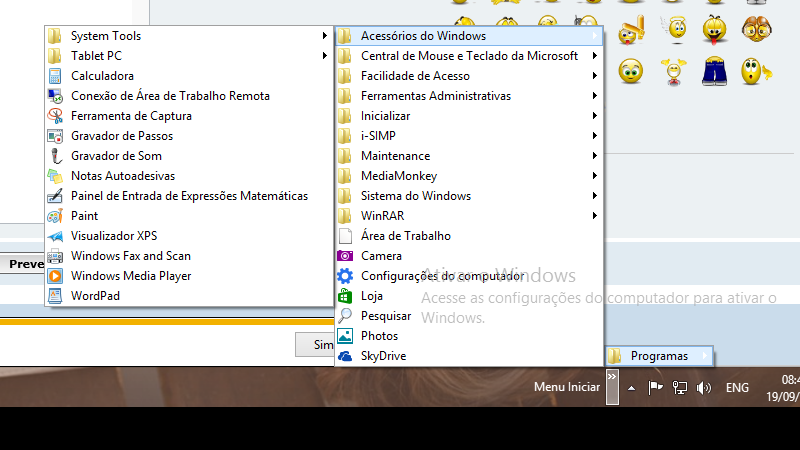Click the taskbar clock and date
Image resolution: width=800 pixels, height=450 pixels.
783,388
